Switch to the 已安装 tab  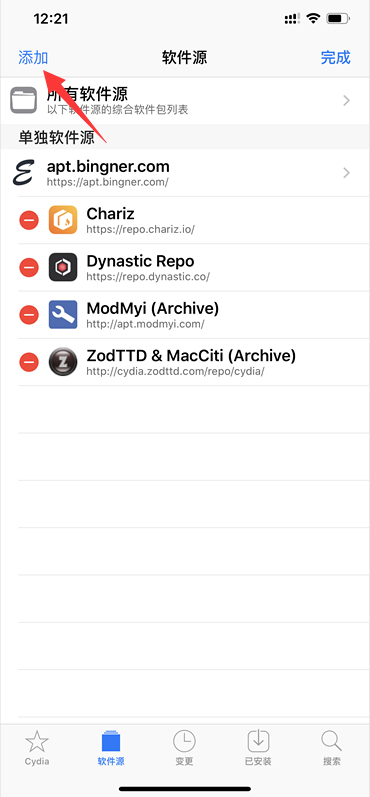[258, 748]
